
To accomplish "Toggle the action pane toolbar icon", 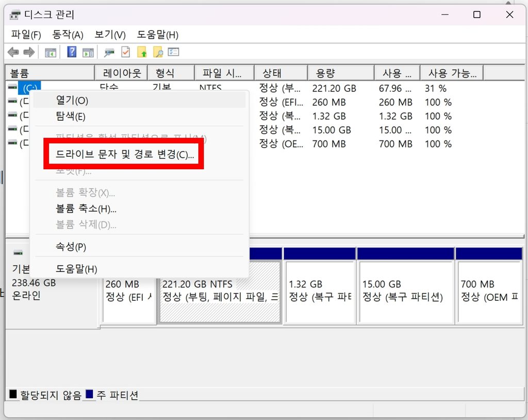I will (88, 53).
